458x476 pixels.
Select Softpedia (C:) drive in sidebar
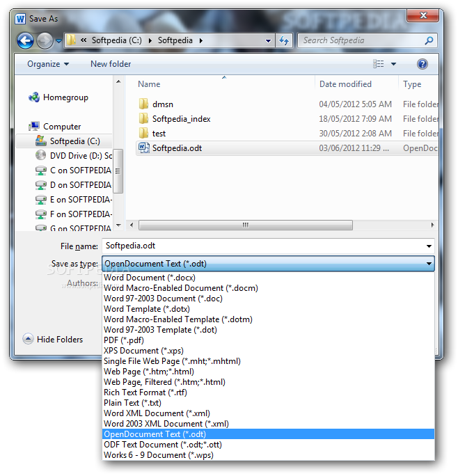pos(64,141)
